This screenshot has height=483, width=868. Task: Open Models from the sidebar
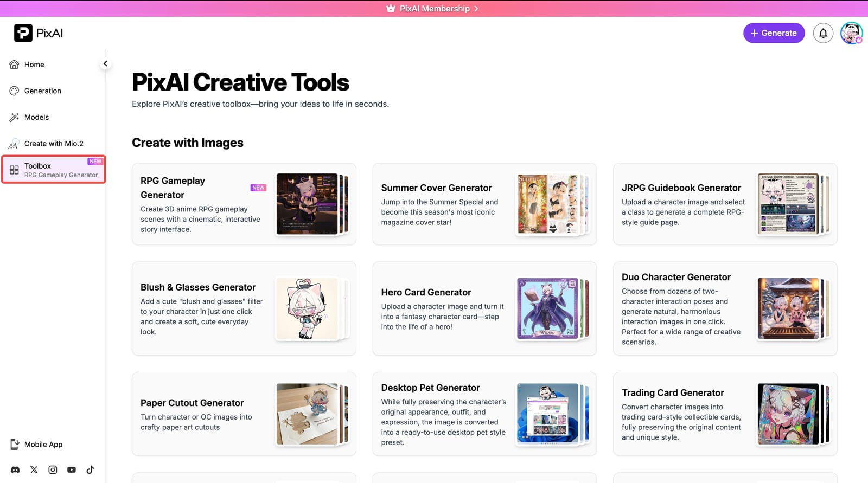(36, 117)
